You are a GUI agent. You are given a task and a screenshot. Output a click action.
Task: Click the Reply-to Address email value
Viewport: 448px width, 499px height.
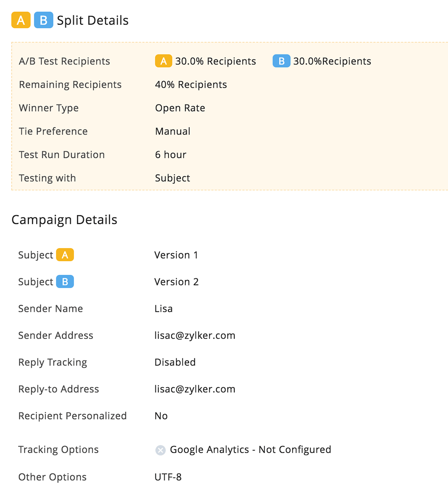195,389
